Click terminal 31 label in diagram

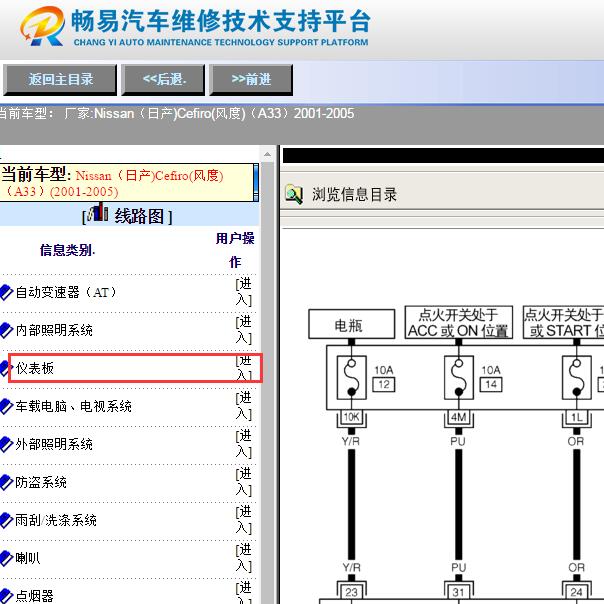(458, 592)
